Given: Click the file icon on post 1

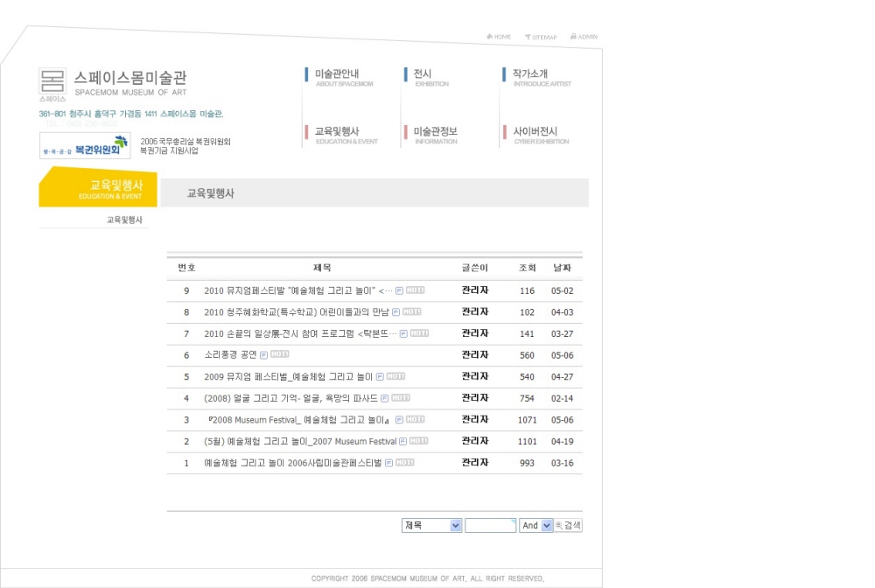Looking at the screenshot, I should (x=388, y=463).
